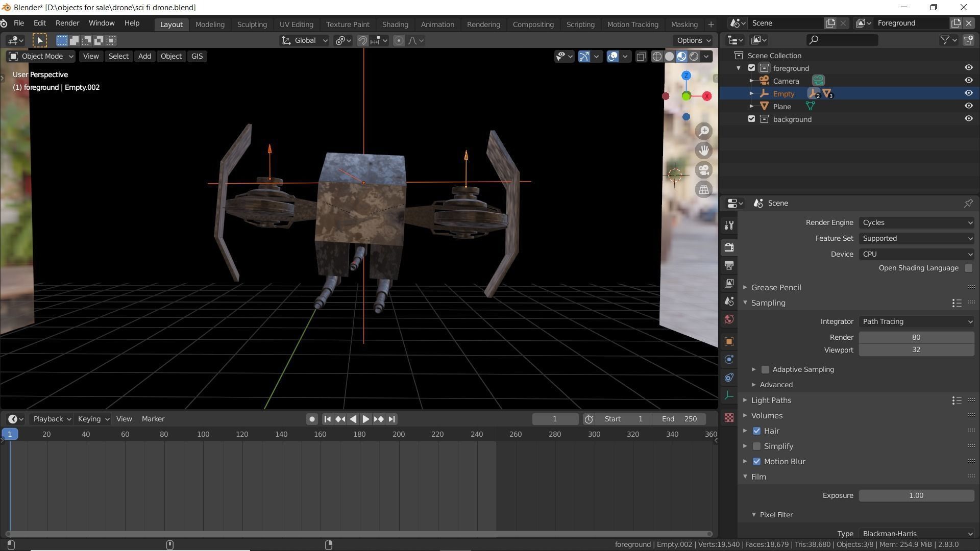Toggle proportional editing icon

coord(399,40)
